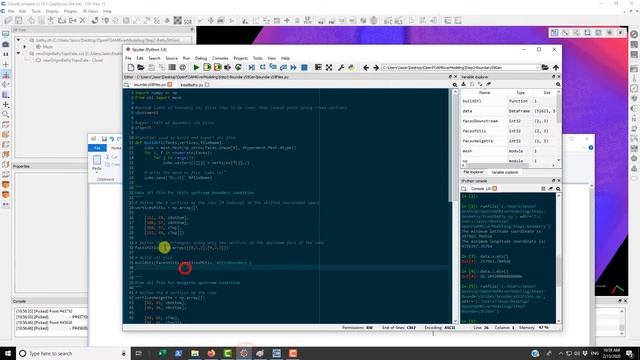Click the 'mesh' variable row
This screenshot has width=640, height=360.
tap(508, 151)
